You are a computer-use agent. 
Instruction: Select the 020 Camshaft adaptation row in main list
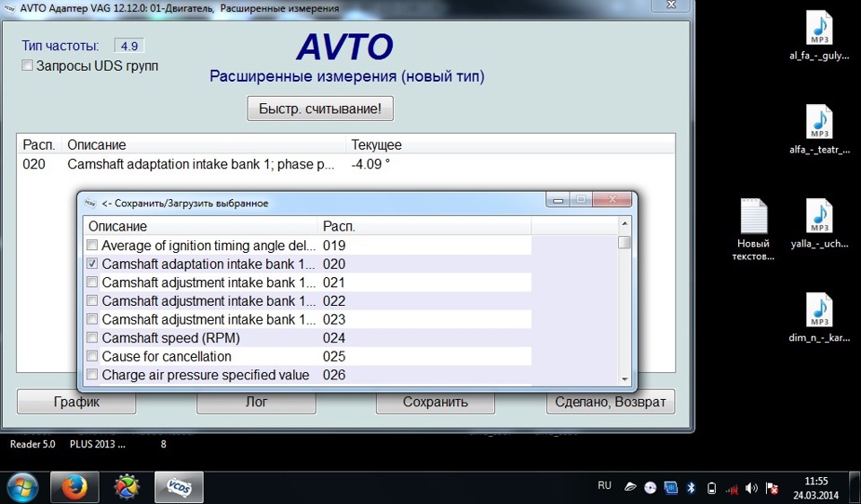[344, 164]
